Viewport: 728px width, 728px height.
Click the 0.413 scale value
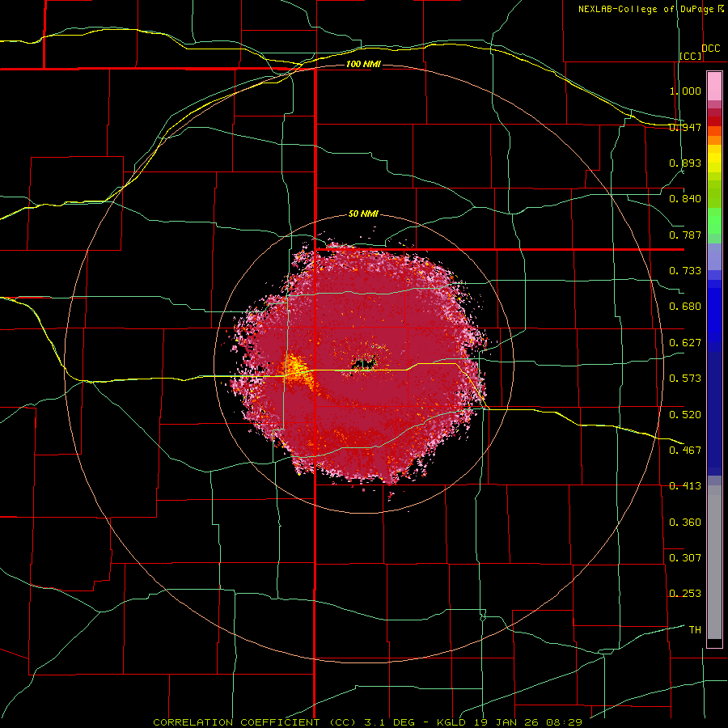[x=685, y=486]
